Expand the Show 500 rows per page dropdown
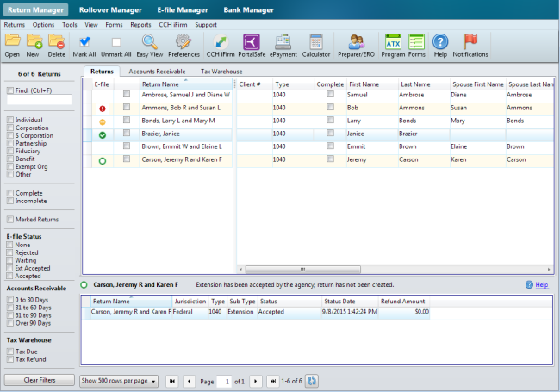This screenshot has width=560, height=392. tap(119, 380)
